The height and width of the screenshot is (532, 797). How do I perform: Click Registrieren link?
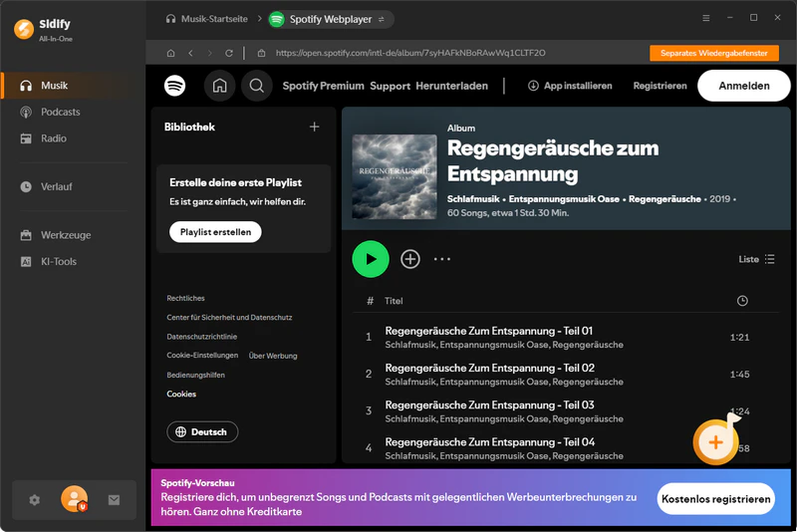click(x=660, y=86)
